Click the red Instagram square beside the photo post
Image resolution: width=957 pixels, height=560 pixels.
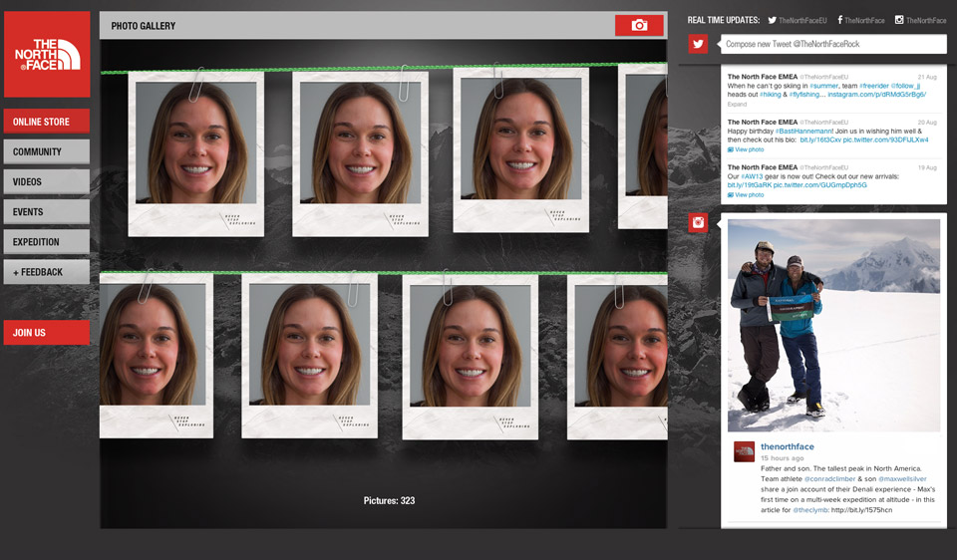(x=698, y=222)
